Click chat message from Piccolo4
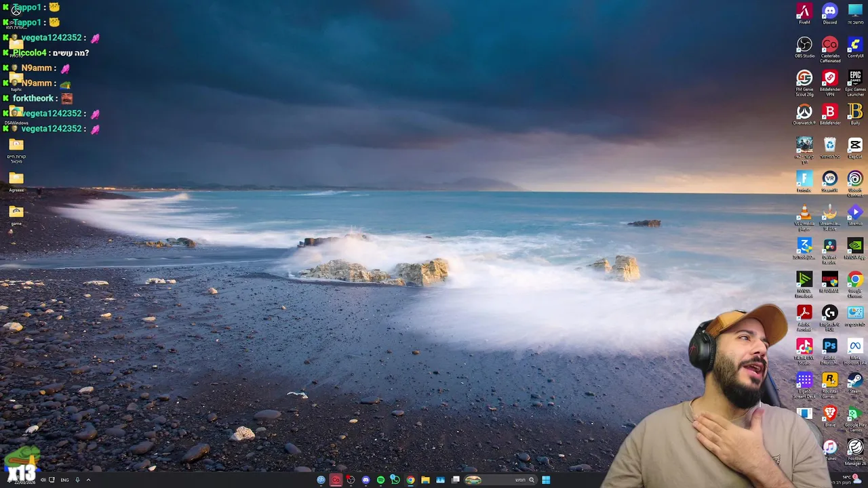868x488 pixels. click(x=46, y=53)
